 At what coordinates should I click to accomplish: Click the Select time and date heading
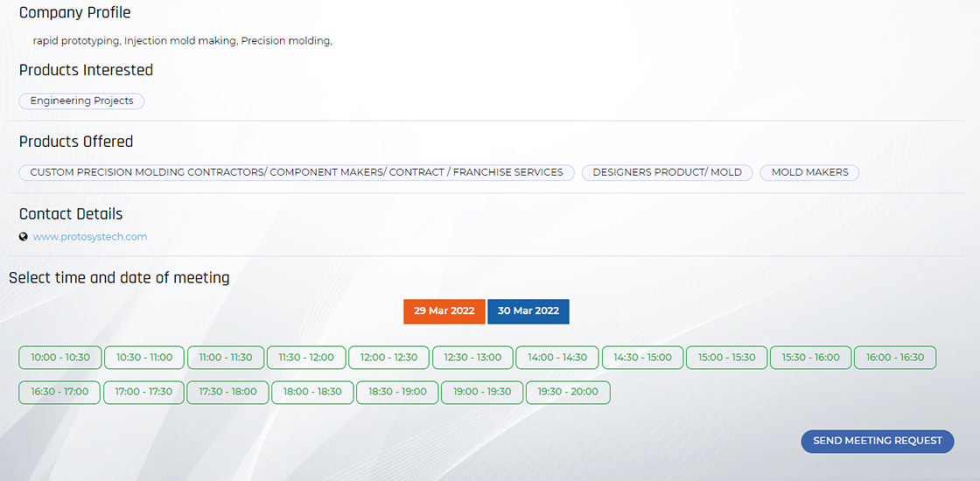(119, 278)
